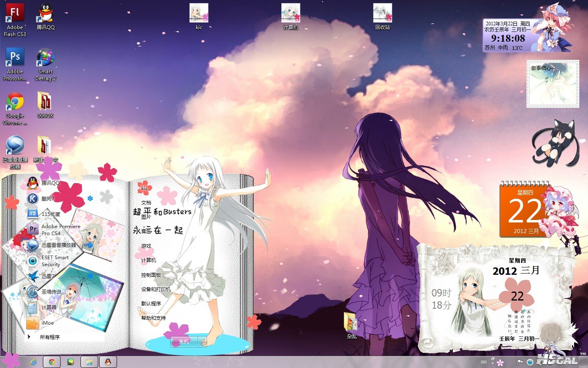The image size is (588, 368).
Task: Click the pink sakura tray icon
Action: (501, 362)
